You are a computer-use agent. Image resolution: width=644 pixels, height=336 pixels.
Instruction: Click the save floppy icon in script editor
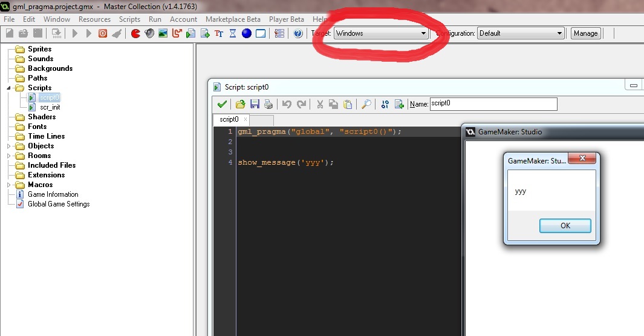coord(255,104)
